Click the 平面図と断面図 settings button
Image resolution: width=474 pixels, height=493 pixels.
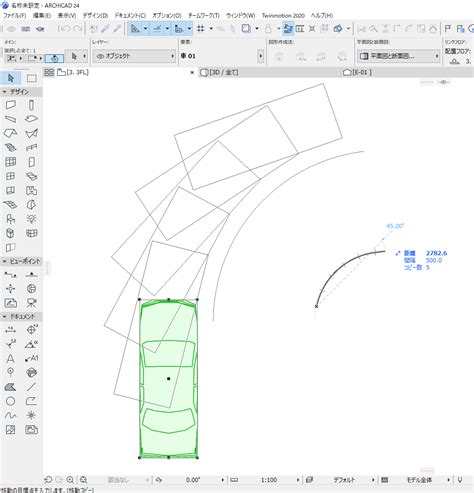(x=398, y=56)
